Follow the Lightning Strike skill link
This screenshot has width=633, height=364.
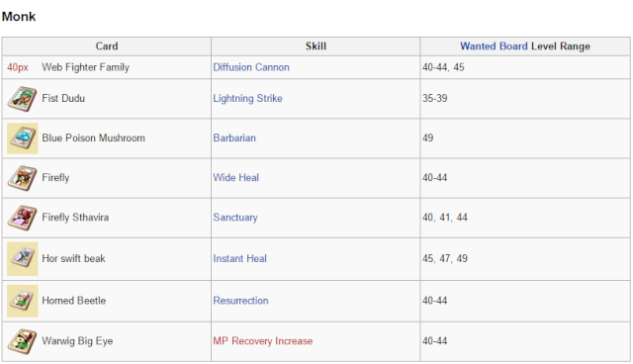[x=247, y=99]
